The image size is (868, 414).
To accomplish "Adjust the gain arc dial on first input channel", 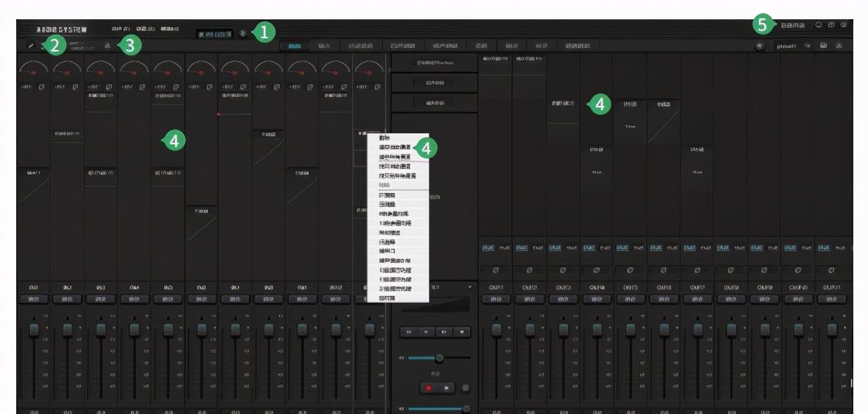I will point(33,68).
